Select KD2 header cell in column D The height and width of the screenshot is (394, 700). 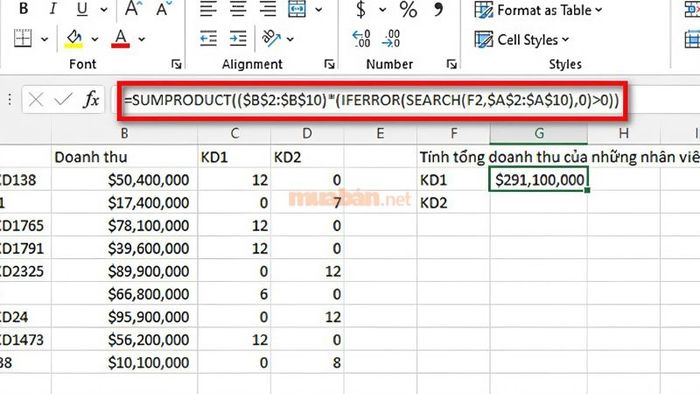(x=307, y=157)
